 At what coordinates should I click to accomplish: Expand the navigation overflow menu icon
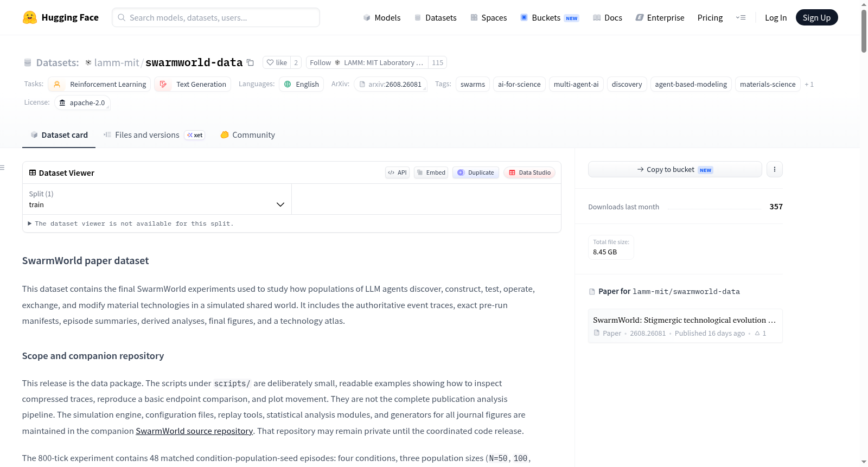click(x=741, y=17)
